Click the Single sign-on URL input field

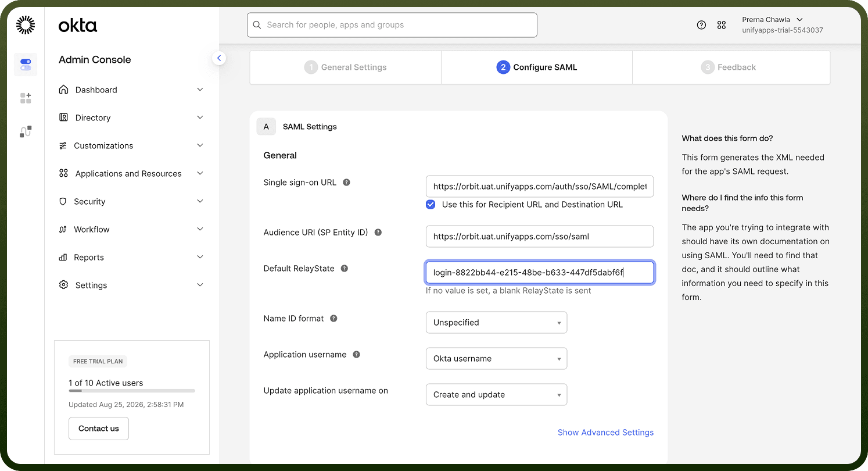540,187
